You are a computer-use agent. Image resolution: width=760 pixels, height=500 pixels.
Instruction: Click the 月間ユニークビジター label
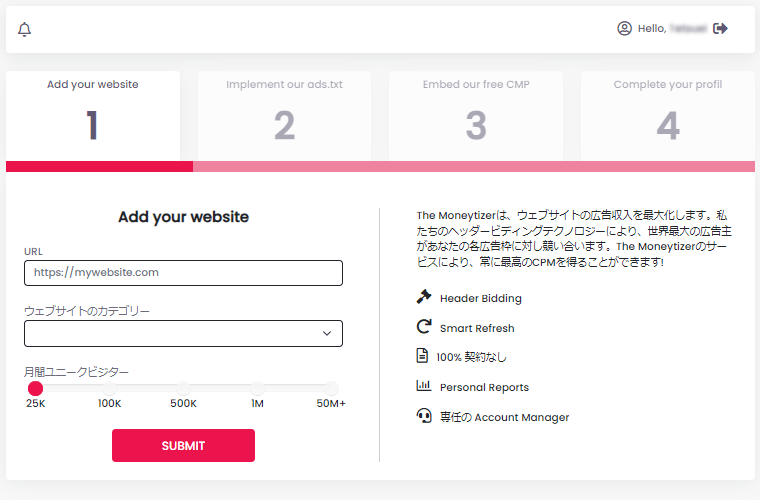pos(76,372)
